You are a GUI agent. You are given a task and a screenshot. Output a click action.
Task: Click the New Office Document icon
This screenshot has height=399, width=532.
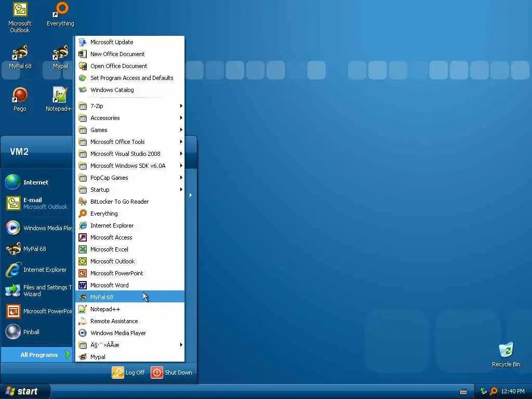point(83,54)
